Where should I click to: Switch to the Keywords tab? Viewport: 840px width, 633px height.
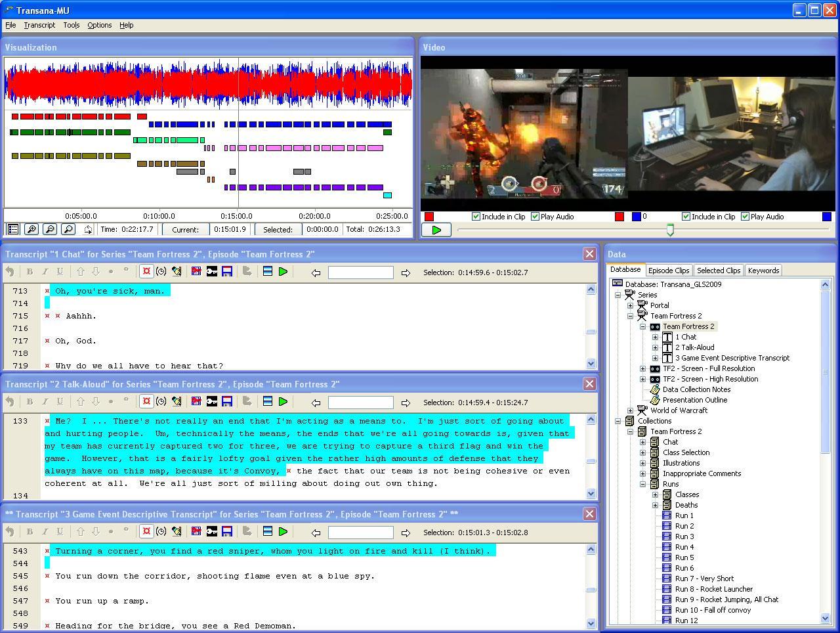click(763, 271)
